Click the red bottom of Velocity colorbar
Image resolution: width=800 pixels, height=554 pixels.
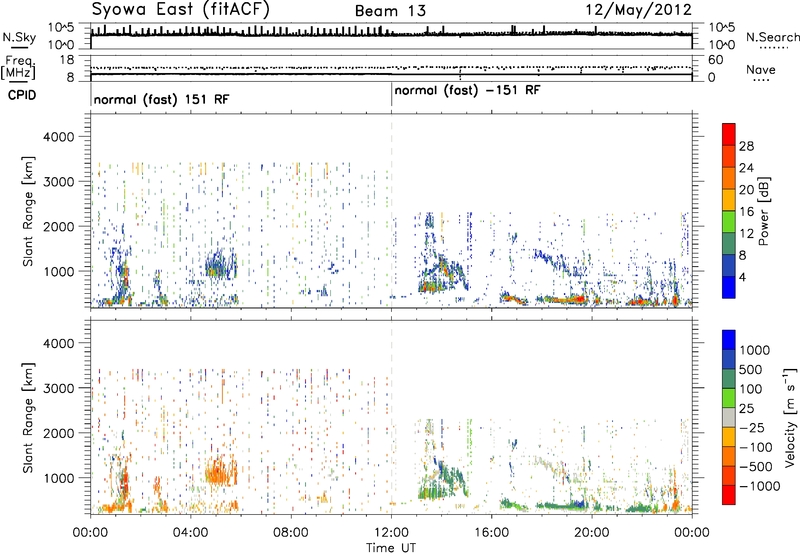click(729, 496)
